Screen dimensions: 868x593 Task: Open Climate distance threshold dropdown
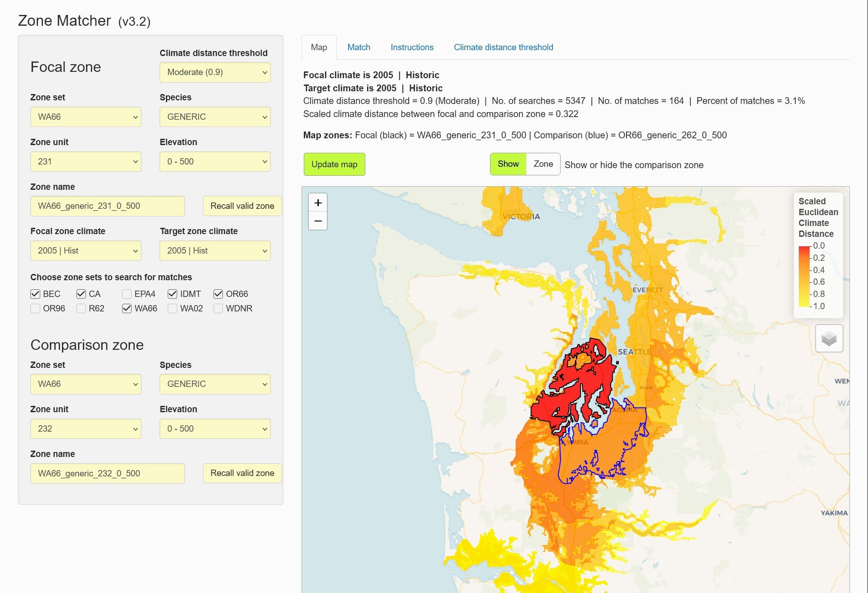tap(215, 72)
